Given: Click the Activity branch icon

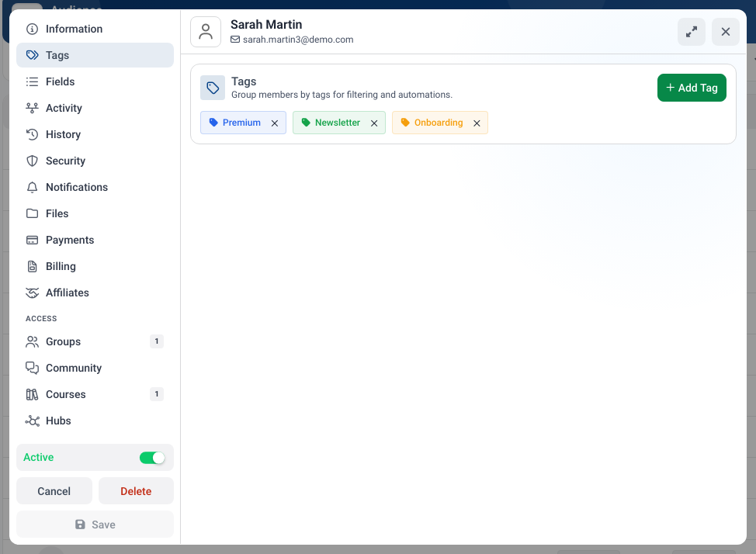Looking at the screenshot, I should [32, 108].
